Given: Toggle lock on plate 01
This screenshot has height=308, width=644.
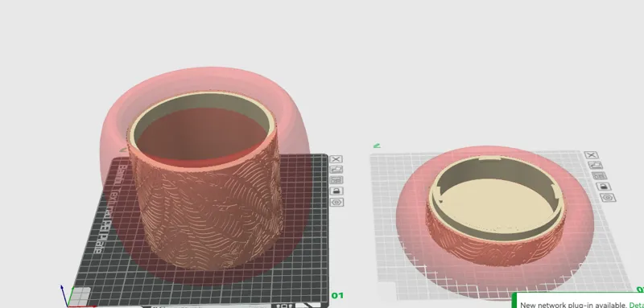Looking at the screenshot, I should [x=336, y=191].
